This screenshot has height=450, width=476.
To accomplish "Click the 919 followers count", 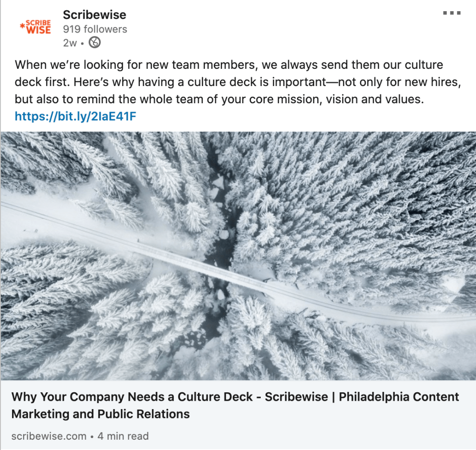I will coord(95,29).
